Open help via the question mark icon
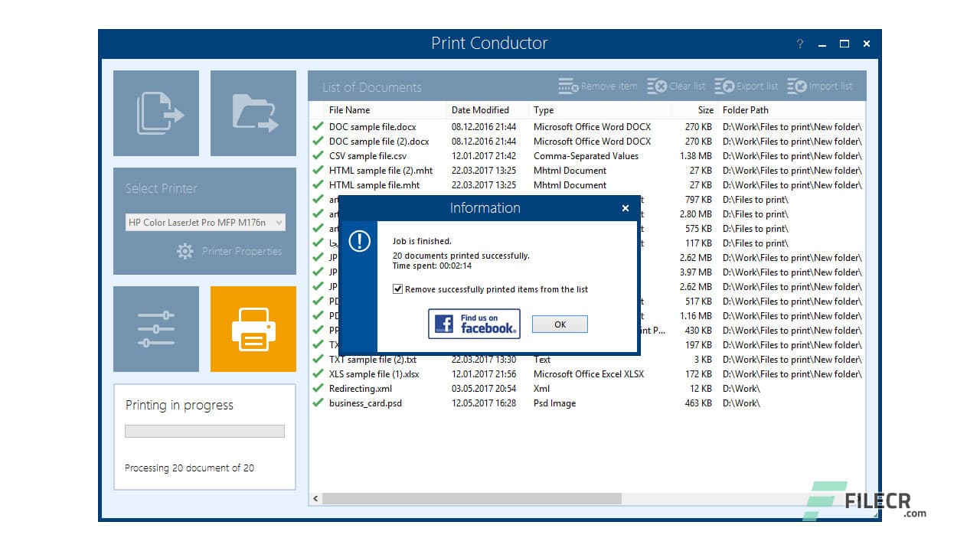Viewport: 980px width, 551px height. [x=799, y=44]
